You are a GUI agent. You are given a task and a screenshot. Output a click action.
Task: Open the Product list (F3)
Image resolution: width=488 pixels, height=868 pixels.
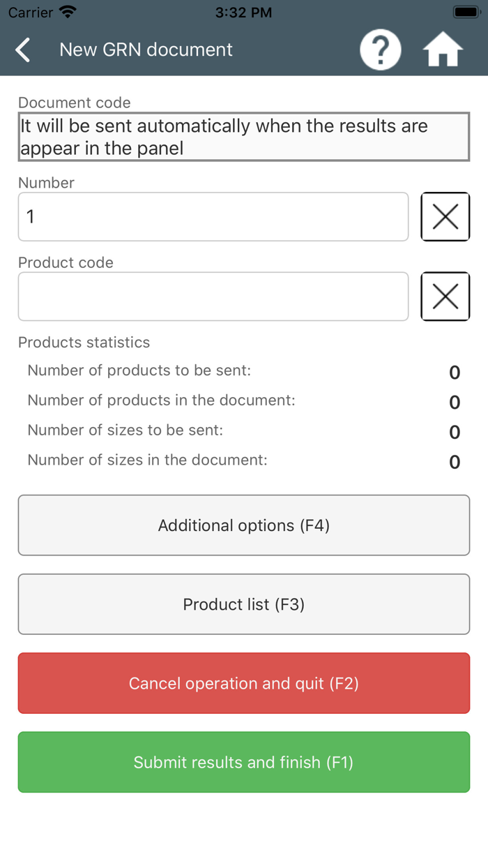[x=244, y=604]
